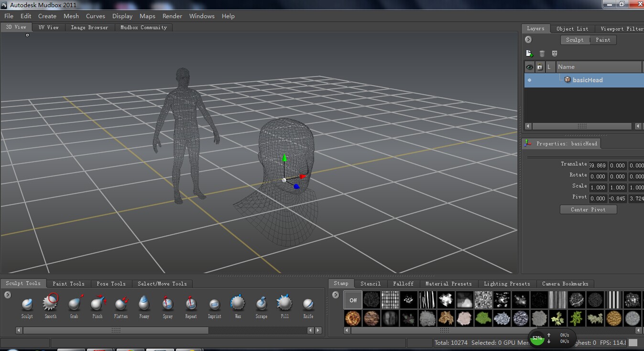The height and width of the screenshot is (351, 644).
Task: Switch to the Pose Tools tab
Action: (111, 284)
